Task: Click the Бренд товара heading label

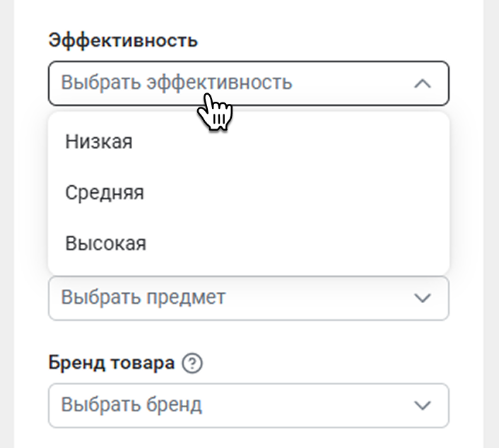Action: pos(112,362)
